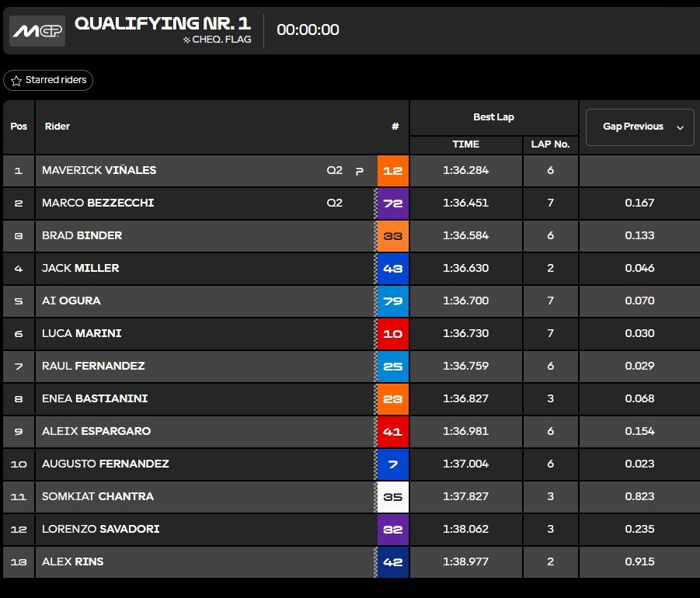The width and height of the screenshot is (700, 598).
Task: Click Luca Marini's red 10 badge
Action: pyautogui.click(x=393, y=334)
